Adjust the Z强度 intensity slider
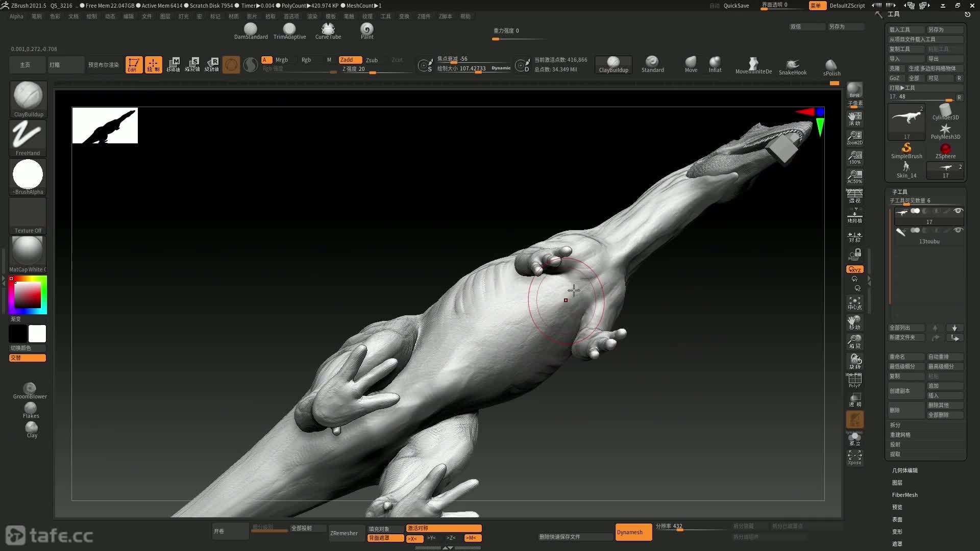Viewport: 980px width, 551px height. coord(377,69)
